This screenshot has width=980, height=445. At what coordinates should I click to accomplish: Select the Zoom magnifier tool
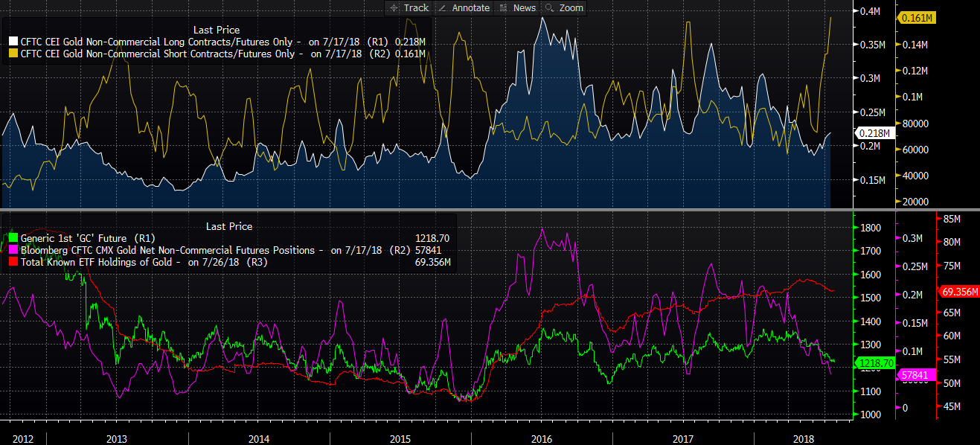tap(564, 7)
